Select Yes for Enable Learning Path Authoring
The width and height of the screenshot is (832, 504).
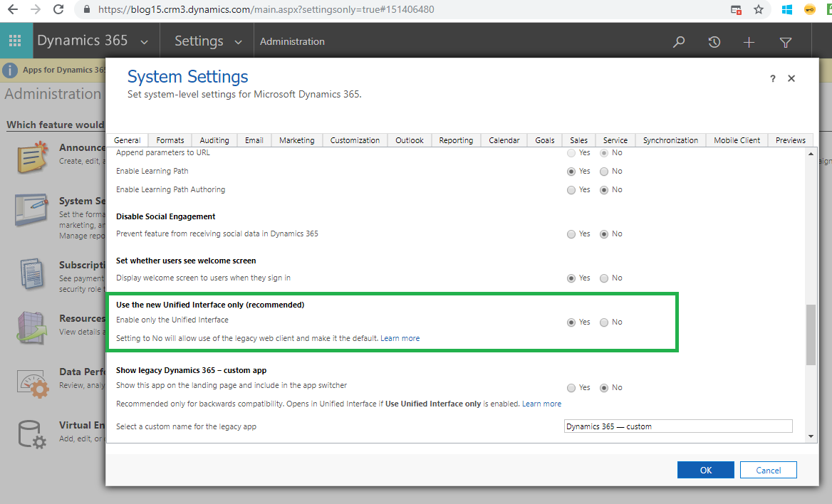pos(571,190)
